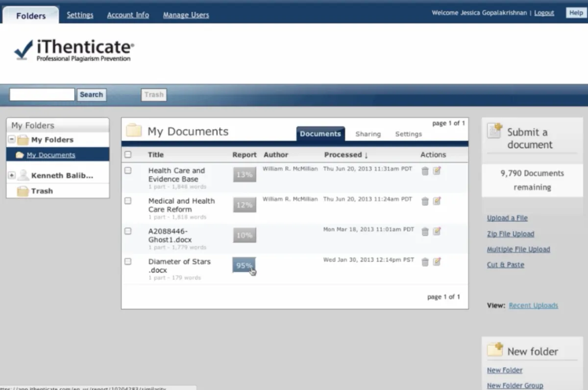The height and width of the screenshot is (390, 588).
Task: Select My Documents in folder tree
Action: (x=51, y=155)
